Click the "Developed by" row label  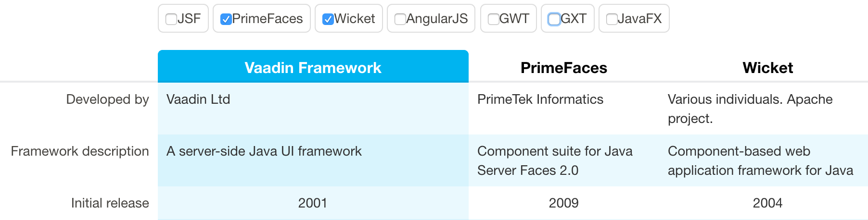(107, 99)
